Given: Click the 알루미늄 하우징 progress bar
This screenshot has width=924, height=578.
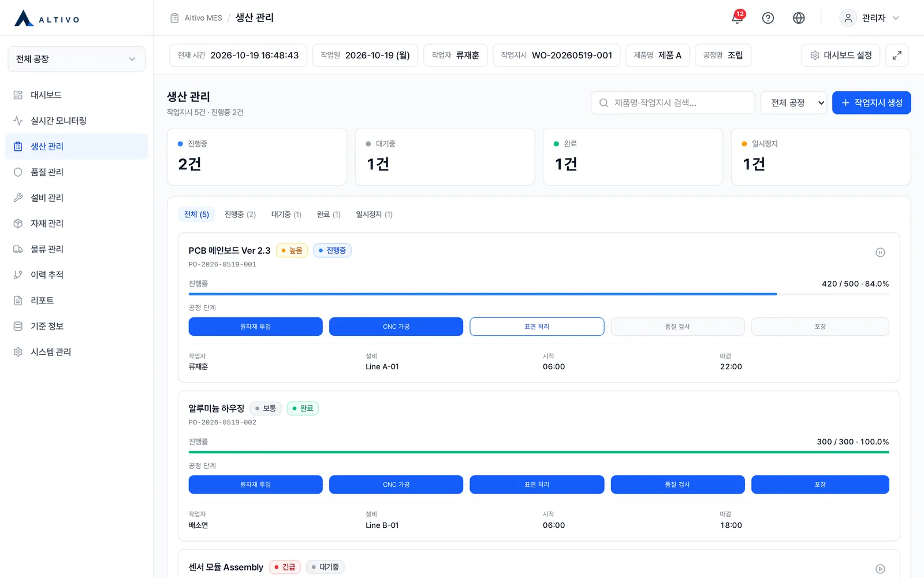Looking at the screenshot, I should pos(539,452).
